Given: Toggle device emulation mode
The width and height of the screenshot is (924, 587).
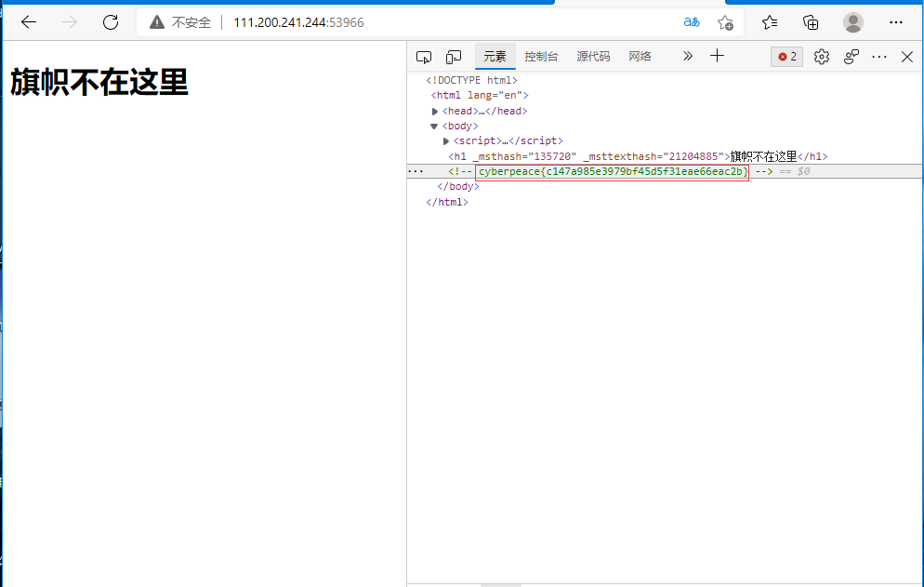Looking at the screenshot, I should click(453, 57).
